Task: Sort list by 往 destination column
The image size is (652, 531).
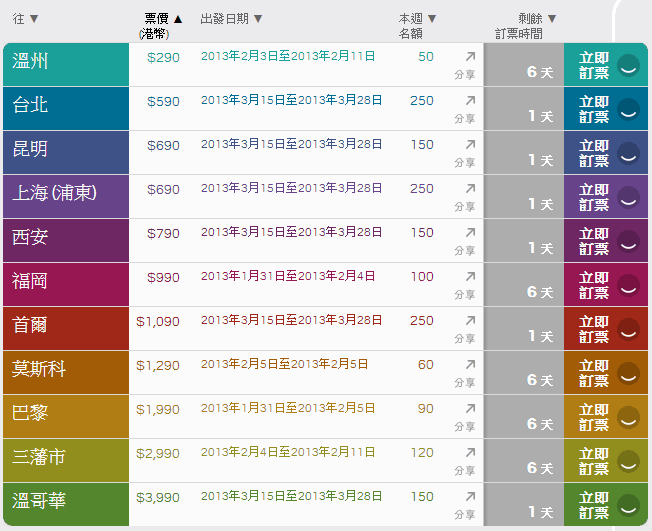Action: click(26, 19)
